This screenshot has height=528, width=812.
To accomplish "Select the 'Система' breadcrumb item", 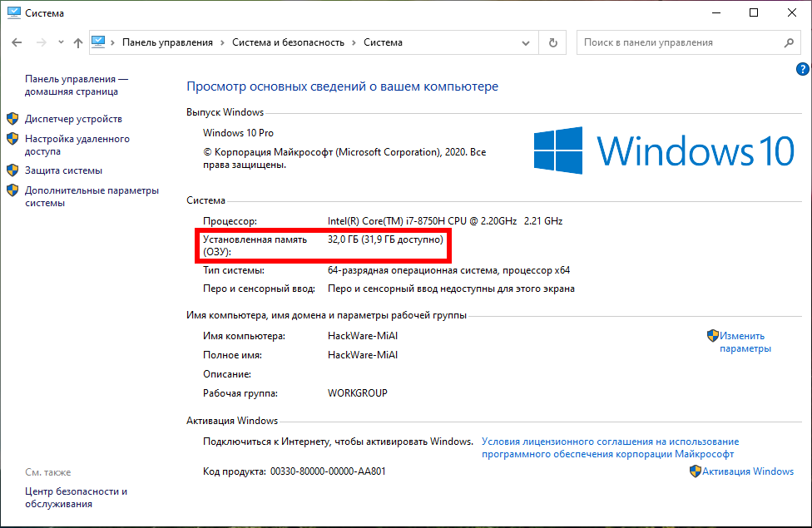I will pos(383,42).
